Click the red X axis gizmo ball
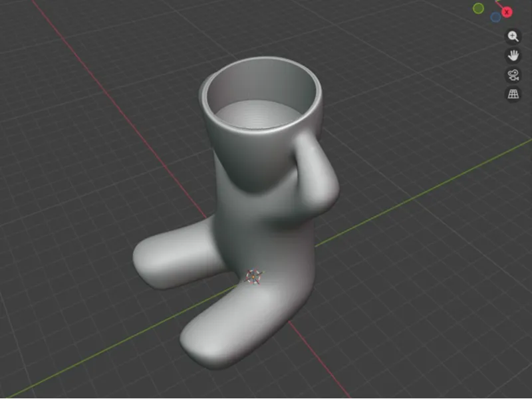Viewport: 532px width, 399px height. (507, 13)
